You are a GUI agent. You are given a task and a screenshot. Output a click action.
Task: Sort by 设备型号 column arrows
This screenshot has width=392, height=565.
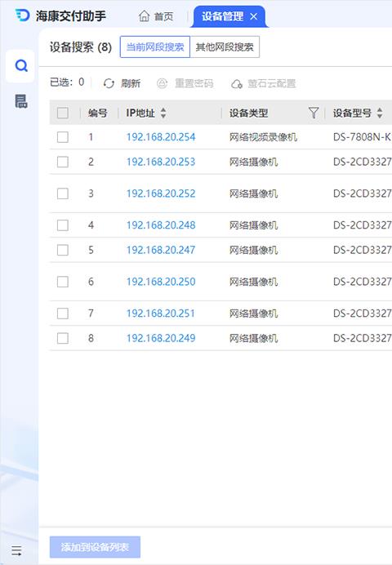coord(380,113)
